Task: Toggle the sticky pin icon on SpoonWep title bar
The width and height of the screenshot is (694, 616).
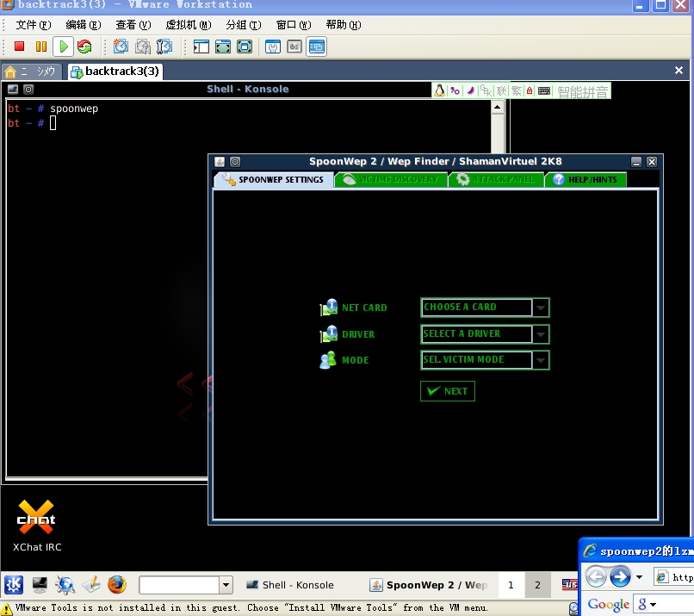Action: pyautogui.click(x=235, y=162)
